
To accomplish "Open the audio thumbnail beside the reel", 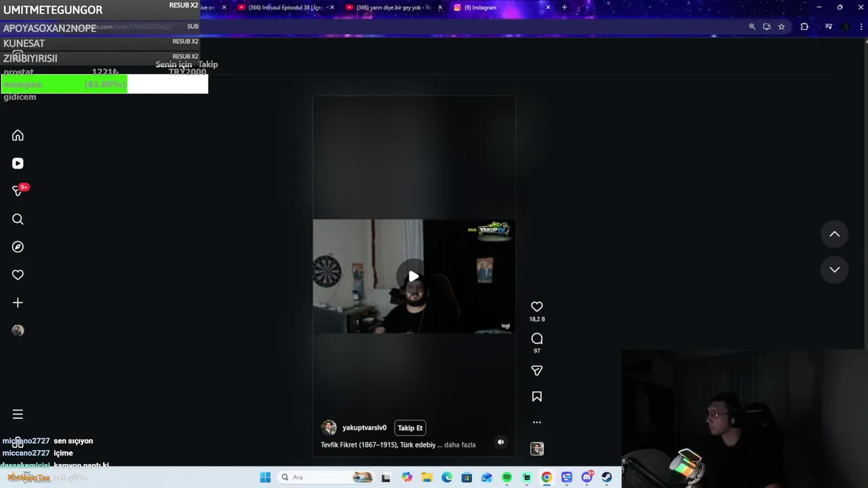I will click(x=536, y=449).
